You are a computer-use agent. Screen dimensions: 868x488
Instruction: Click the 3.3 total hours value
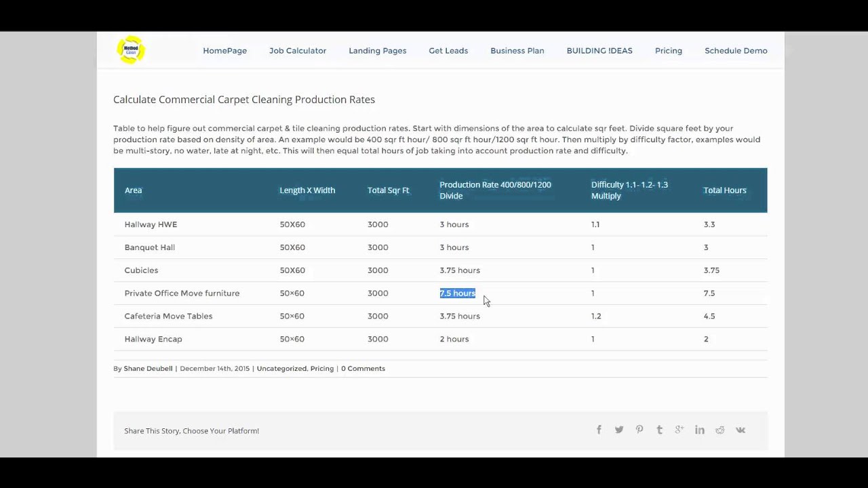coord(709,224)
